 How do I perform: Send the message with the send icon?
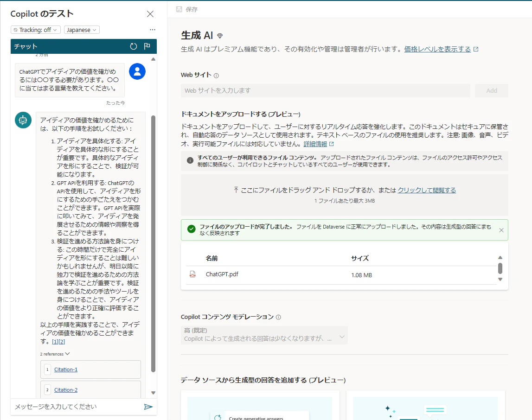coord(148,407)
